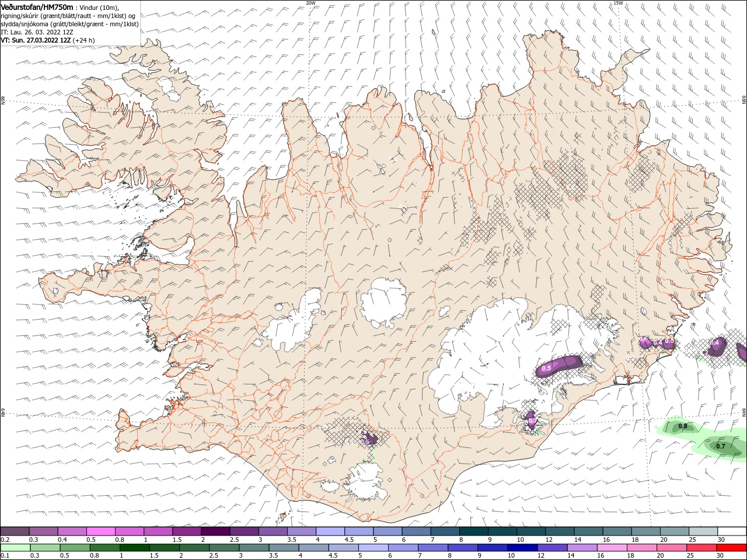The image size is (747, 560).
Task: Click the 20W longitude label at top
Action: click(x=310, y=3)
